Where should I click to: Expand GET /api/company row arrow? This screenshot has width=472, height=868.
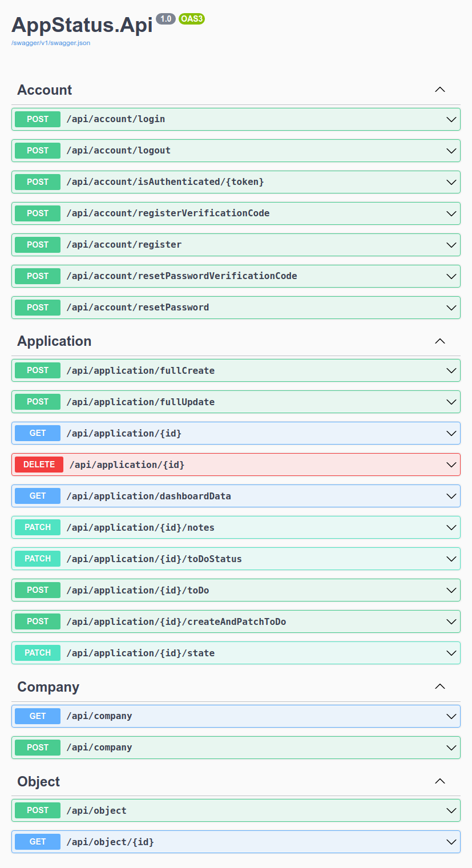pyautogui.click(x=451, y=716)
